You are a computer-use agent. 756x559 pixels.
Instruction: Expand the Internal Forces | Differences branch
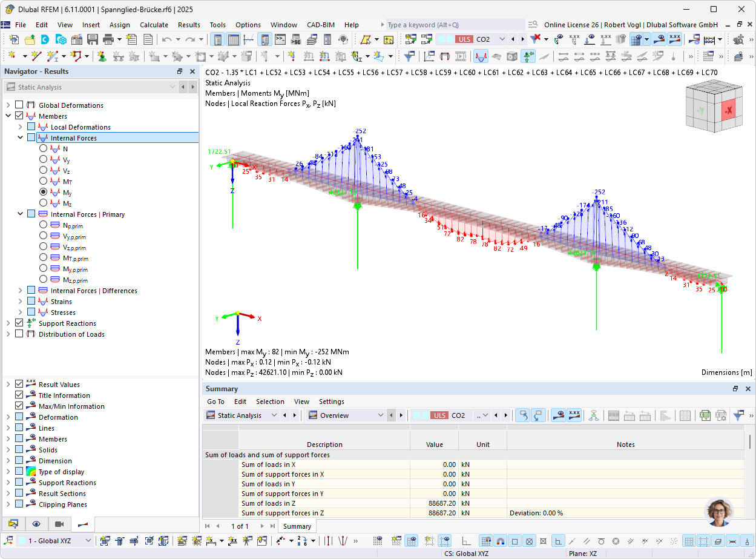point(20,290)
